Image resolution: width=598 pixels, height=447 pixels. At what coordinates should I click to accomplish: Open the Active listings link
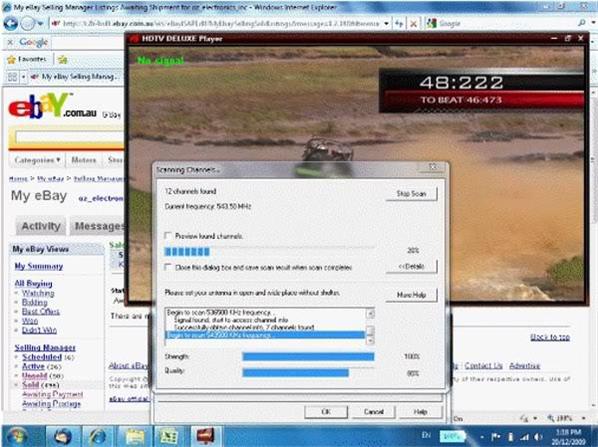33,366
